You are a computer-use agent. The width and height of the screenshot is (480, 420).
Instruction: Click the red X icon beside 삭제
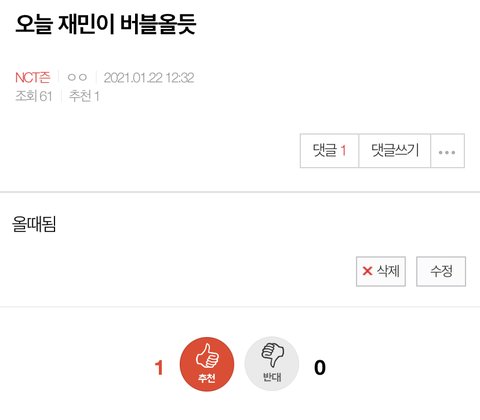click(x=367, y=271)
